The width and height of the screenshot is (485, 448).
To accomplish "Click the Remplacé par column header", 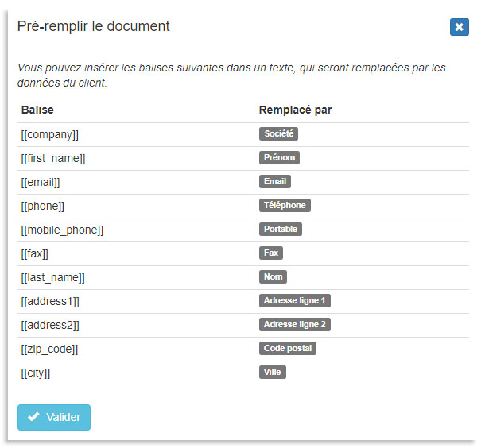I will click(295, 110).
